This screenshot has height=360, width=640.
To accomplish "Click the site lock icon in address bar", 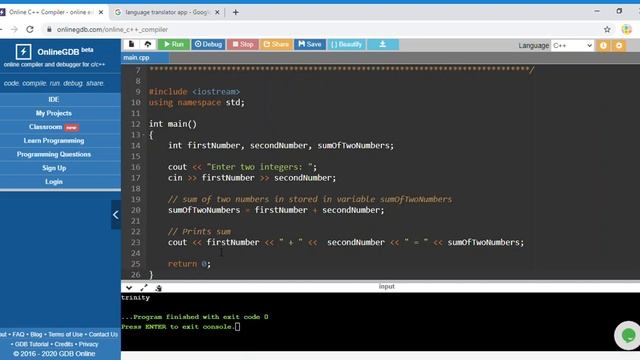I will point(49,29).
